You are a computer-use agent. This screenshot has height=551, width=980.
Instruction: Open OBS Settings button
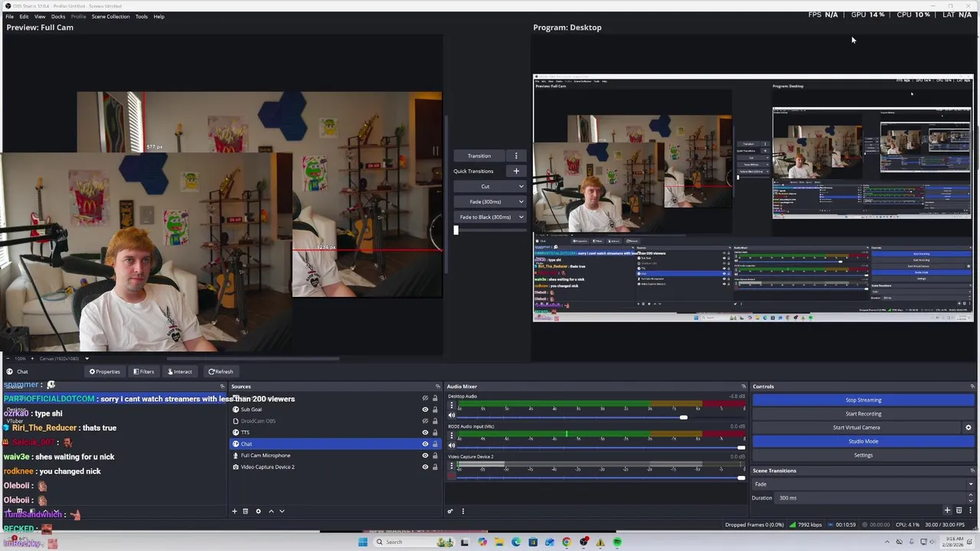pyautogui.click(x=863, y=455)
